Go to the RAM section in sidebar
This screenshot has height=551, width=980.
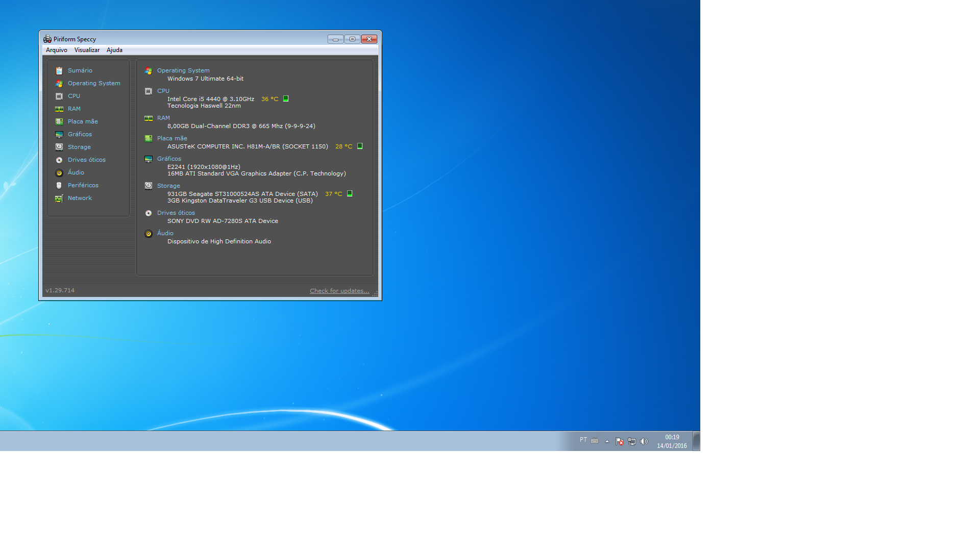[74, 109]
